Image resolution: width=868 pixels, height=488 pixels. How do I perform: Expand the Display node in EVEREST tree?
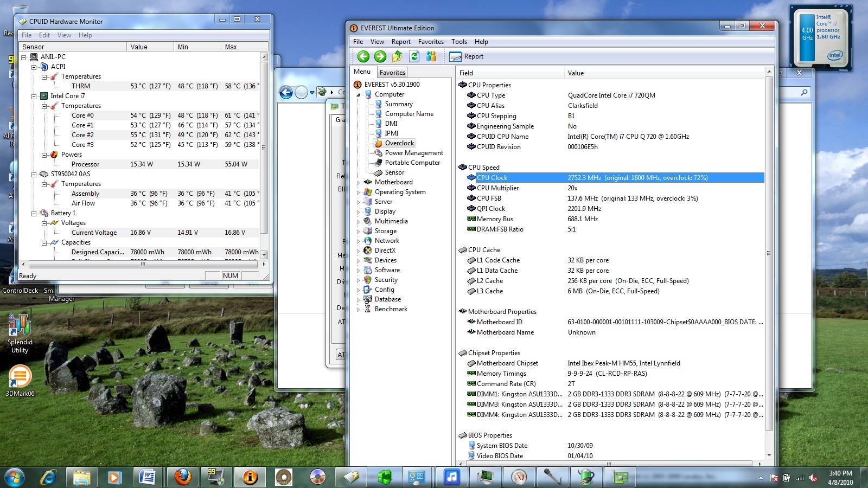tap(358, 212)
